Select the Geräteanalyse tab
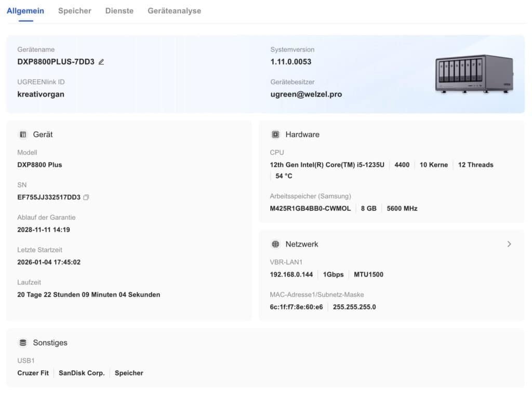The image size is (532, 394). 174,11
